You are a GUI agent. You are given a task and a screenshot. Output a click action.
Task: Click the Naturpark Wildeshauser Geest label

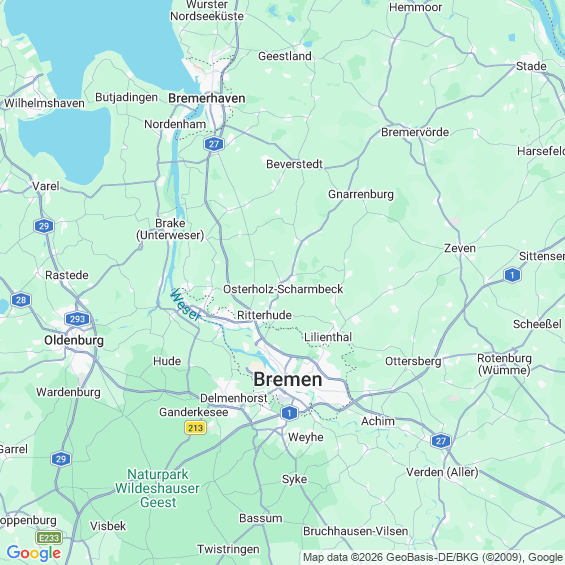point(157,488)
